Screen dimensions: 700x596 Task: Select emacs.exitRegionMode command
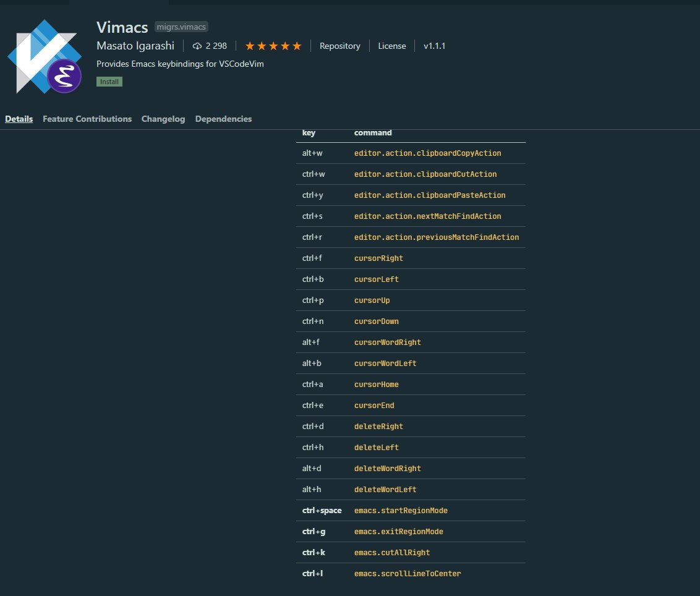pyautogui.click(x=398, y=531)
